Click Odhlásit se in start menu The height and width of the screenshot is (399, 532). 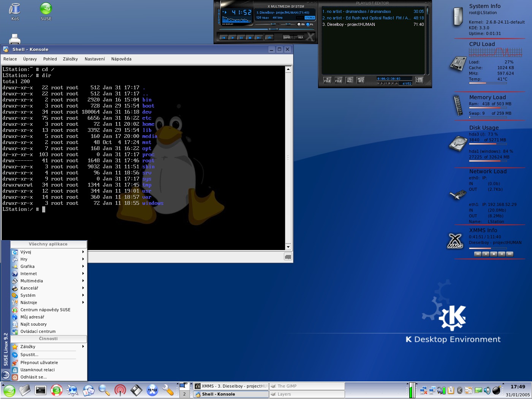[x=49, y=377]
